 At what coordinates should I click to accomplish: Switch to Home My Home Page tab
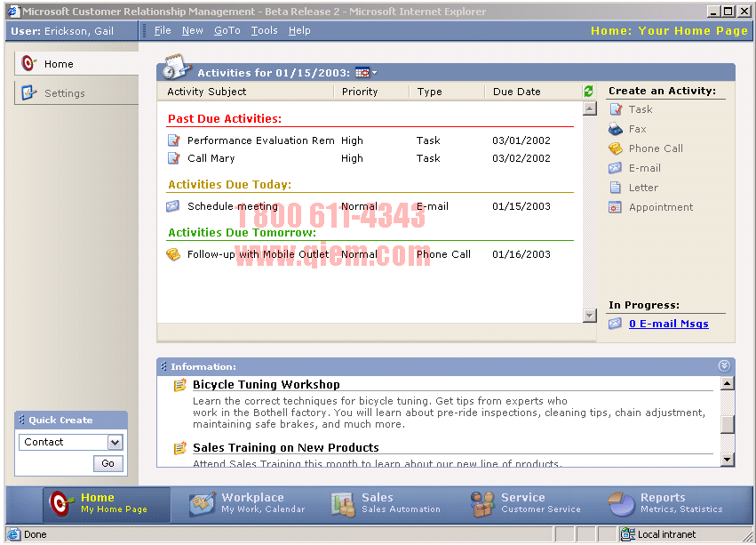tap(107, 504)
